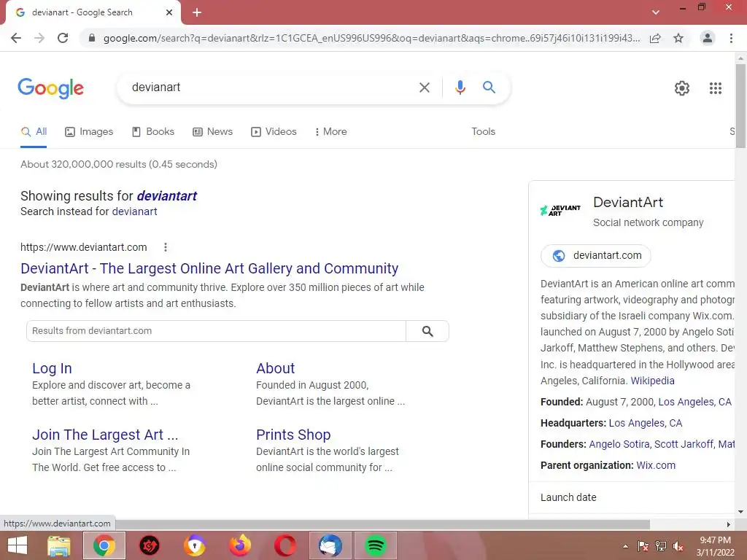The image size is (747, 560).
Task: View site info via padlock icon
Action: pyautogui.click(x=92, y=38)
